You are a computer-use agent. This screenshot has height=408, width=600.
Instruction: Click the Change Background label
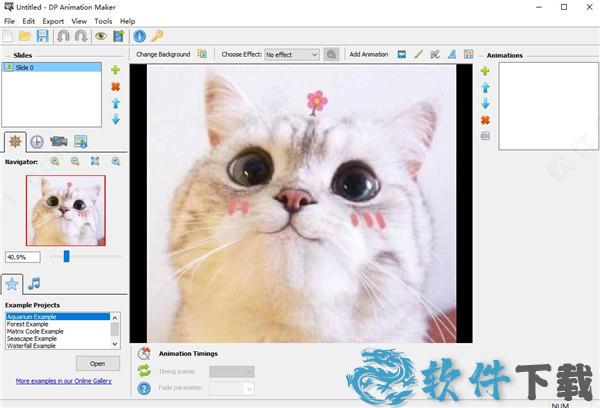(163, 54)
